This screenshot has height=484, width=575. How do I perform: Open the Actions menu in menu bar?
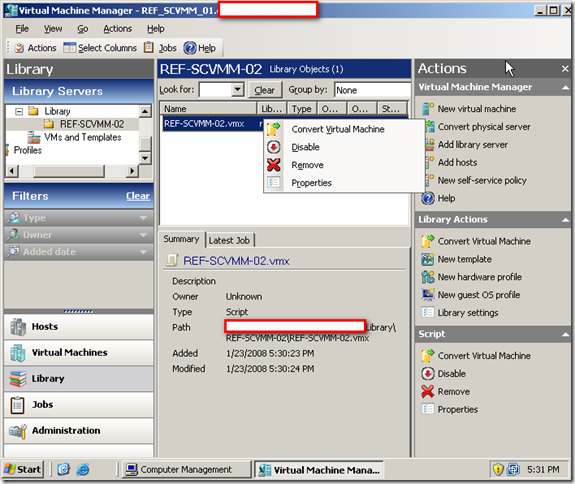(x=117, y=29)
